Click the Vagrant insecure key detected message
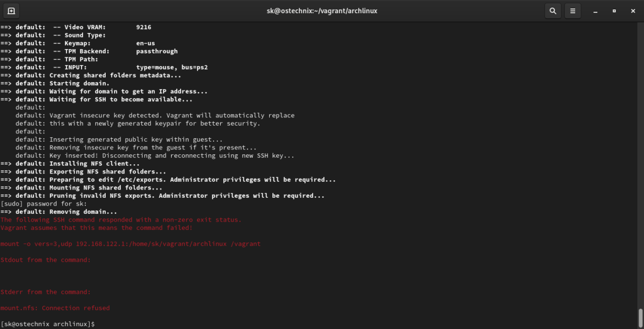The width and height of the screenshot is (644, 329). click(154, 115)
